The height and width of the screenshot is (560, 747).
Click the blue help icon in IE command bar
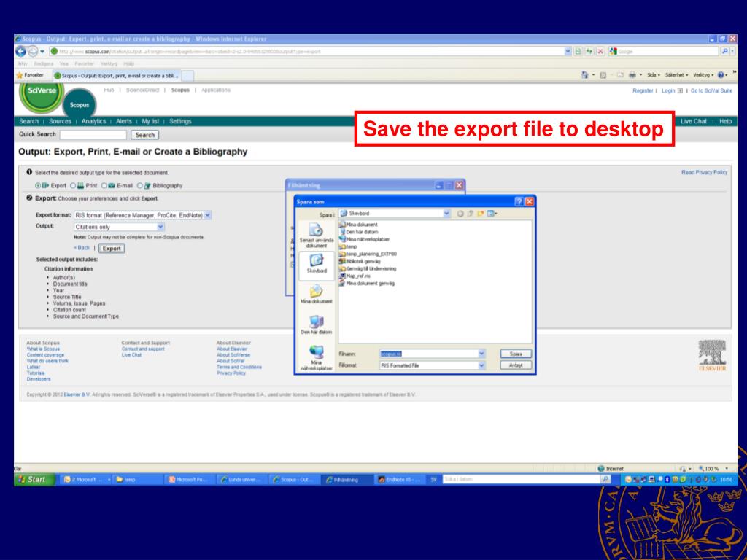pyautogui.click(x=721, y=75)
